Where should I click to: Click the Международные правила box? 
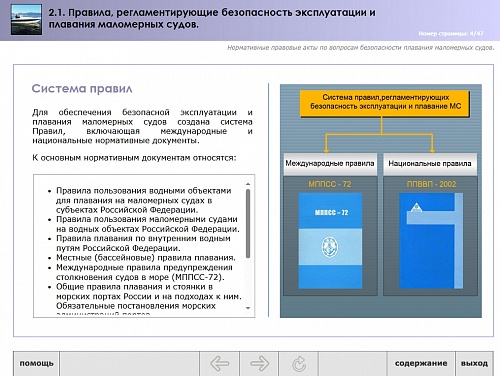(x=330, y=164)
